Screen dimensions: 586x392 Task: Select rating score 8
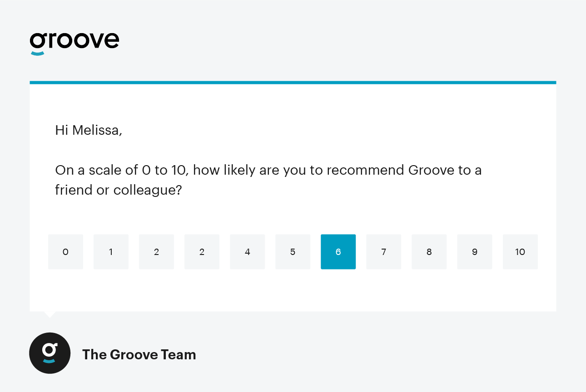429,252
